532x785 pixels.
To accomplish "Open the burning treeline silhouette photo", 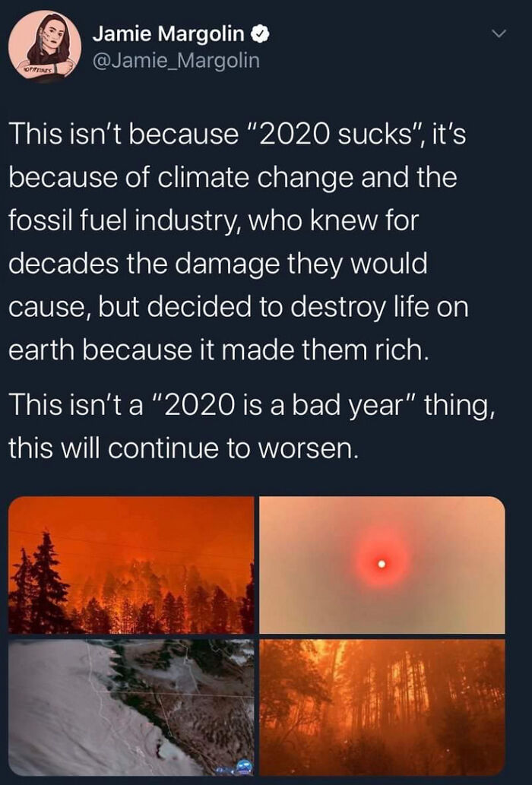I will click(x=131, y=565).
